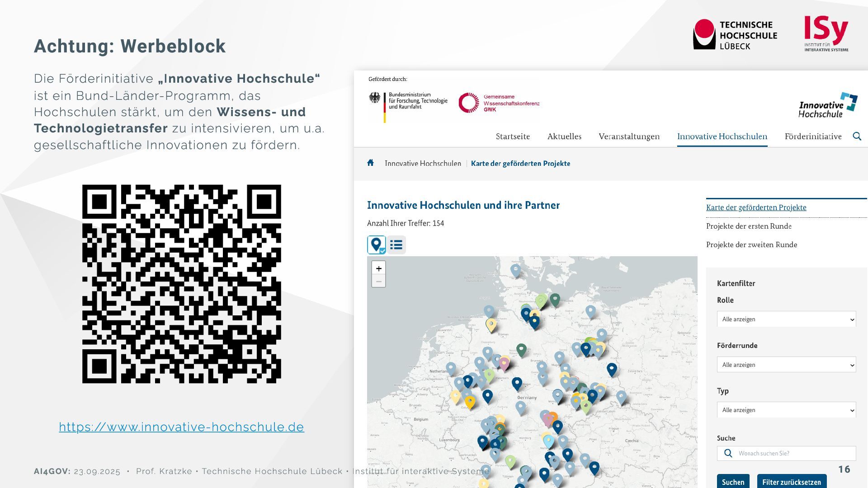Click the GWK Wissenschaftskonferenz logo
Screen dimensions: 868x488
pyautogui.click(x=499, y=103)
